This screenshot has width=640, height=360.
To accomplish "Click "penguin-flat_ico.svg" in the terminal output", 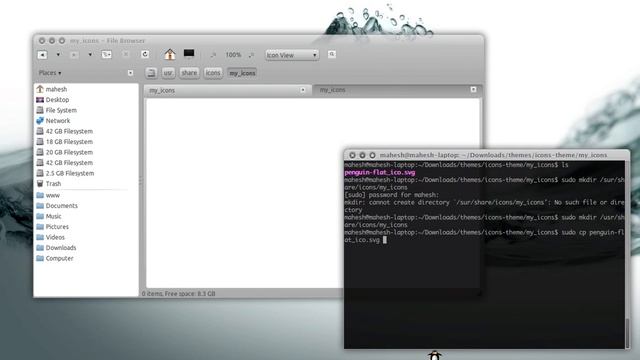I will click(x=380, y=173).
